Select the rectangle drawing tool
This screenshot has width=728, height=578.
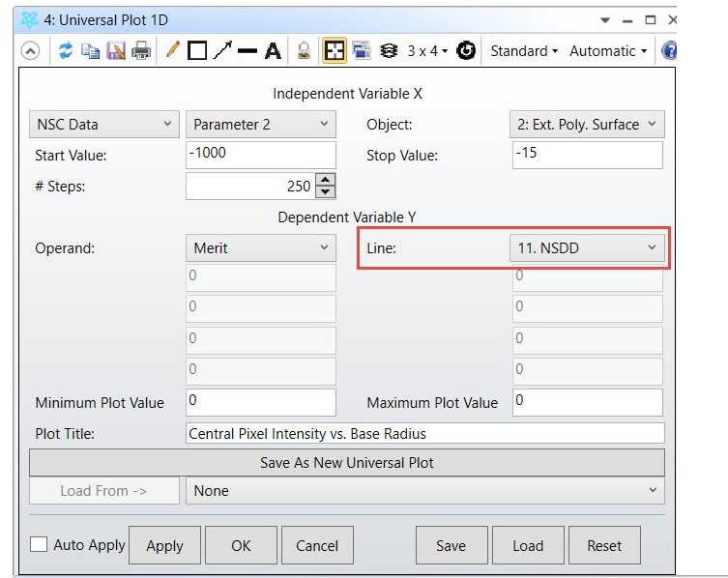pyautogui.click(x=197, y=50)
